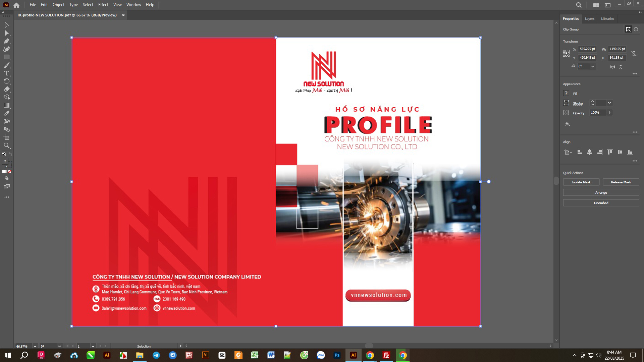Select the Rotate tool
The image size is (644, 362).
tap(6, 81)
